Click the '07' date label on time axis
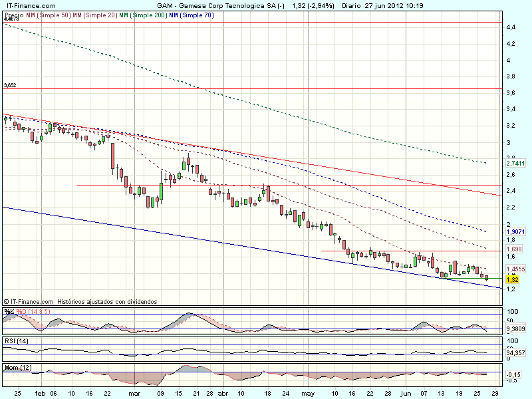Screen dimensions: 532x399 424,394
